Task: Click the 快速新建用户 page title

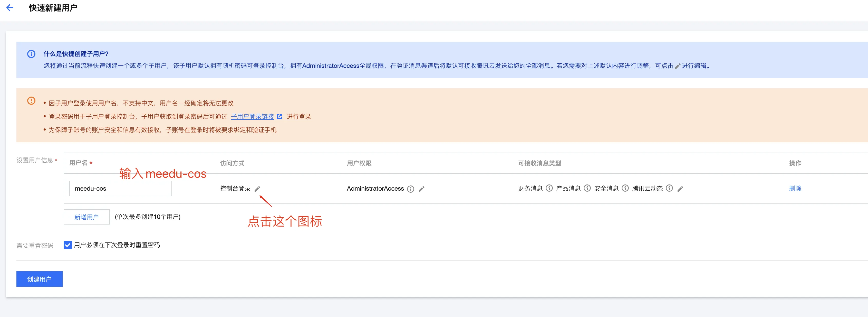Action: [x=53, y=8]
